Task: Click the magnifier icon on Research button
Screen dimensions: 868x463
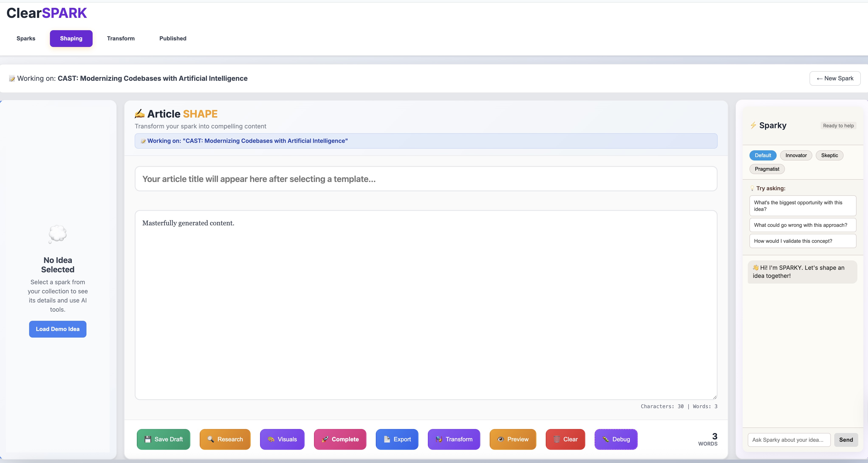Action: [211, 439]
